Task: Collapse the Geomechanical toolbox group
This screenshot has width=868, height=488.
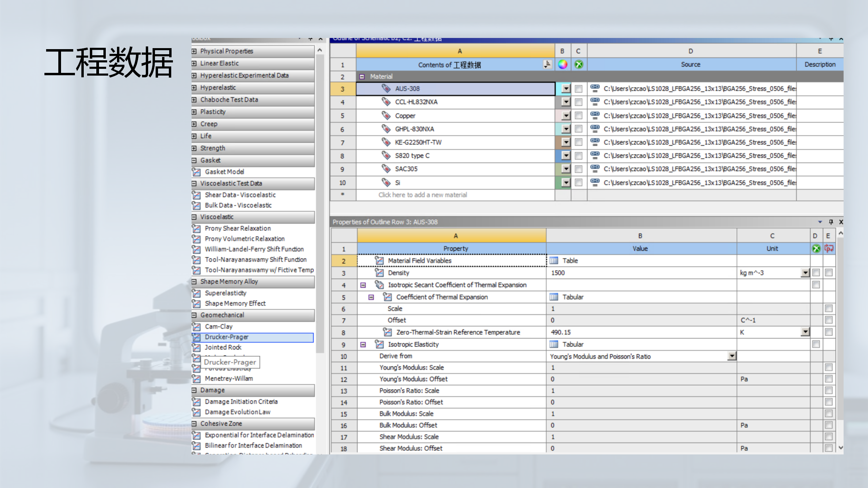Action: 194,315
